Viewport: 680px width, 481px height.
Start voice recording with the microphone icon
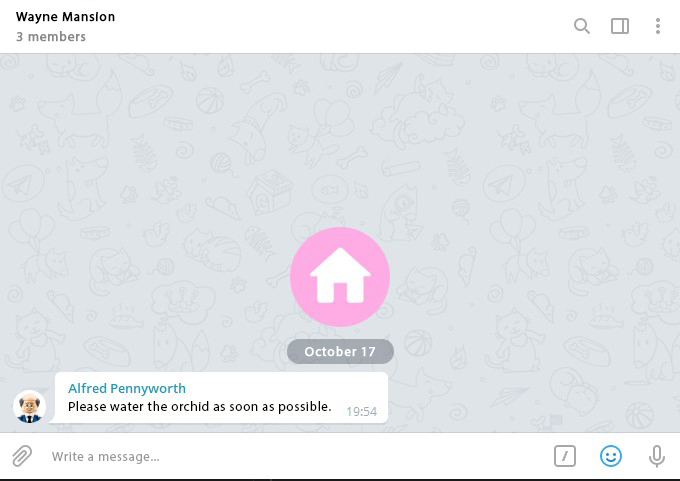pos(657,456)
